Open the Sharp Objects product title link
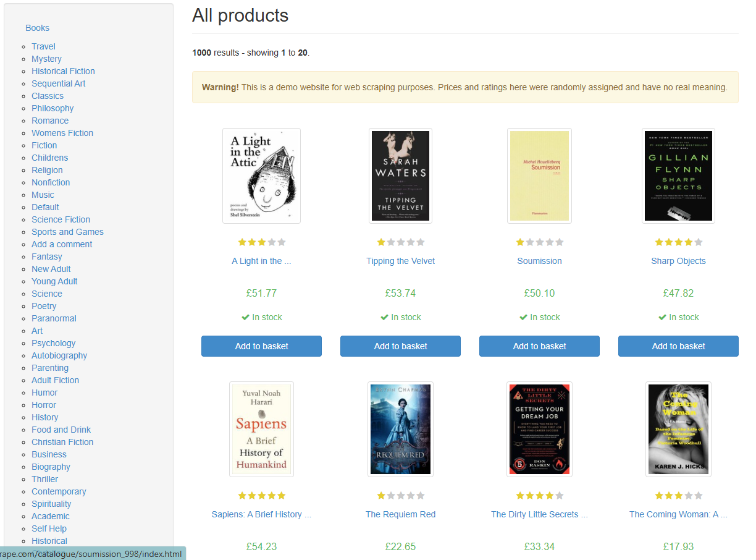The image size is (756, 560). [x=678, y=260]
